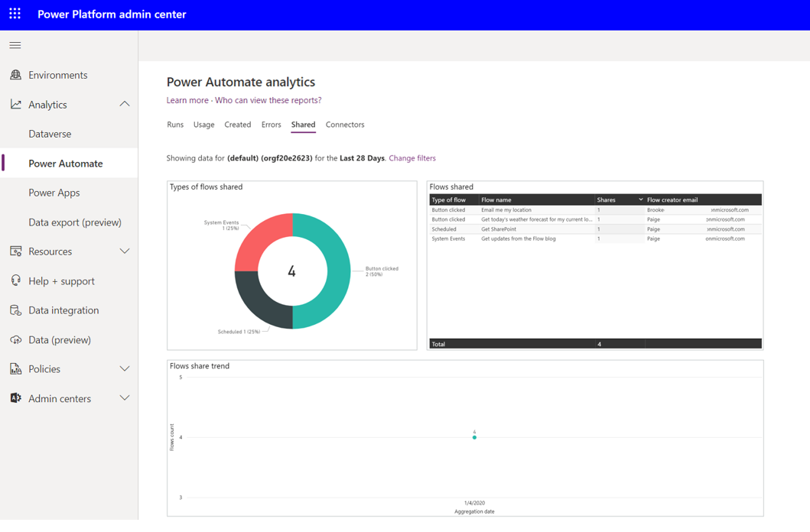Switch to the Runs tab
Image resolution: width=810 pixels, height=532 pixels.
[x=175, y=125]
